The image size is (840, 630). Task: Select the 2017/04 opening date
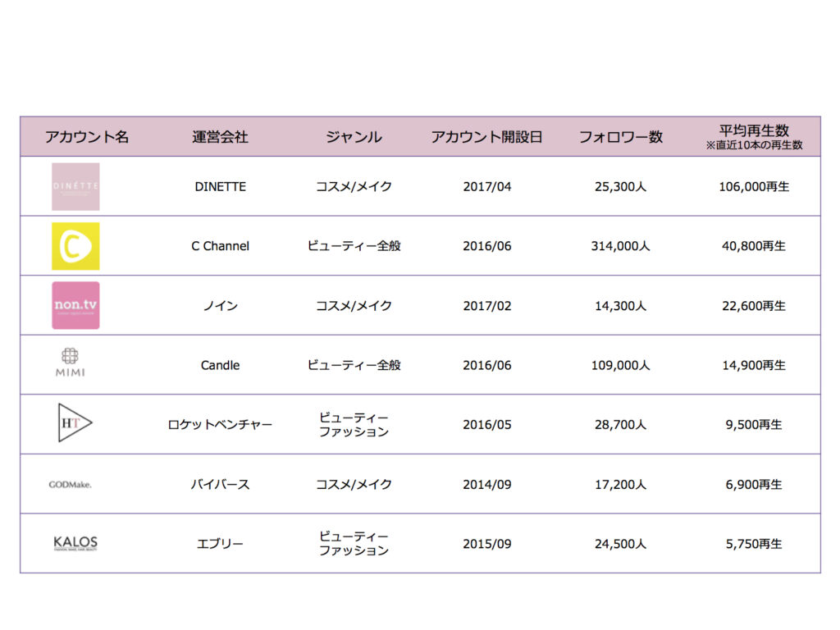(x=487, y=186)
